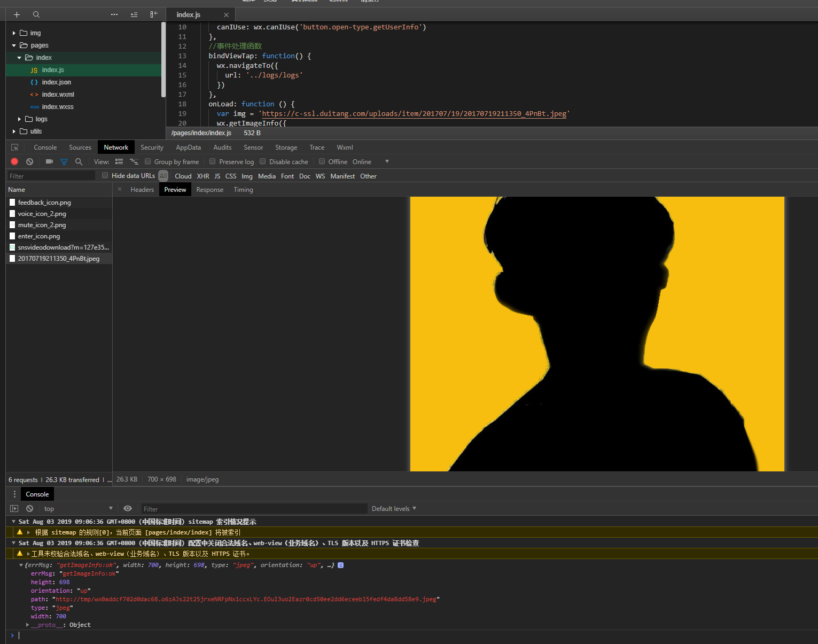Select 20170719211350_4PnBt.jpeg in the request list
Viewport: 818px width, 644px height.
tap(59, 259)
